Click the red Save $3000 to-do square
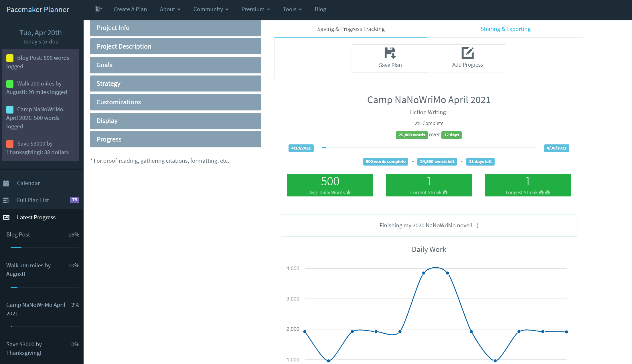Viewport: 632px width, 364px height. 9,144
